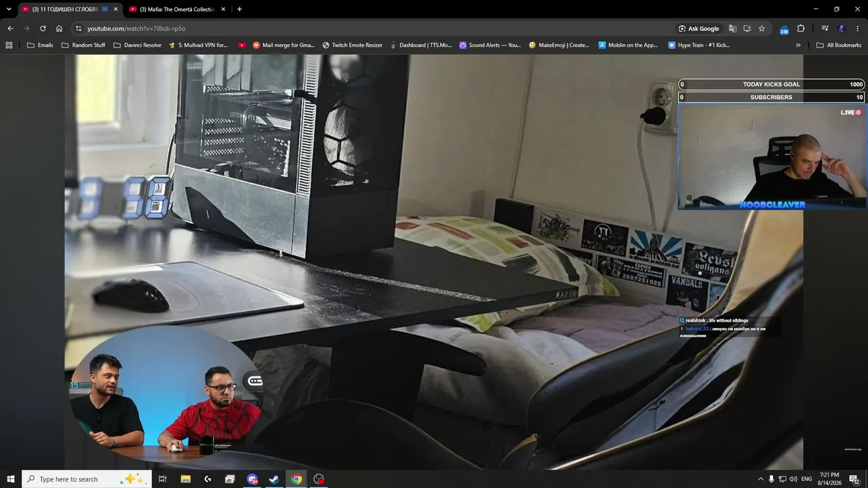Open the Emails bookmark folder
Image resolution: width=868 pixels, height=488 pixels.
click(x=40, y=45)
